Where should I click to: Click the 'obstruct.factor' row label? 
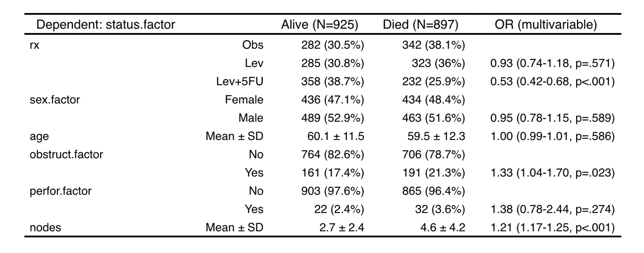click(x=66, y=155)
